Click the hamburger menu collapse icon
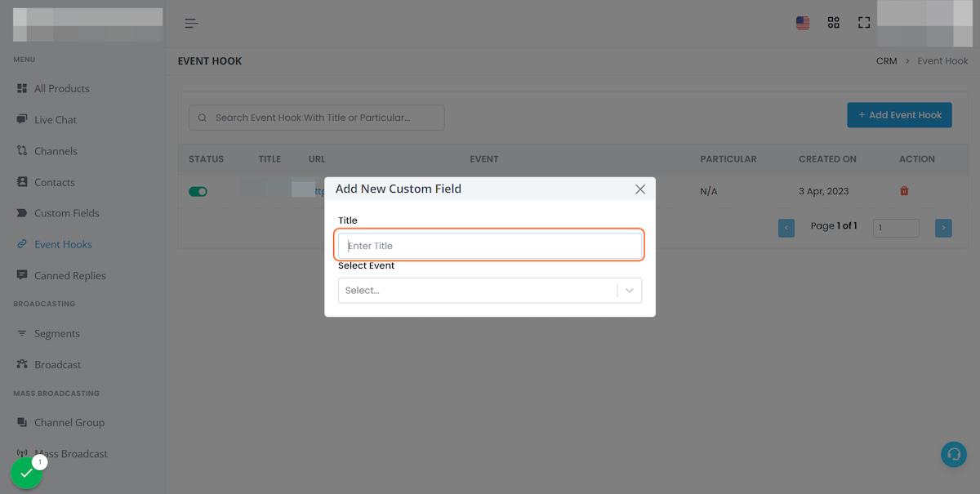This screenshot has width=980, height=494. 191,23
